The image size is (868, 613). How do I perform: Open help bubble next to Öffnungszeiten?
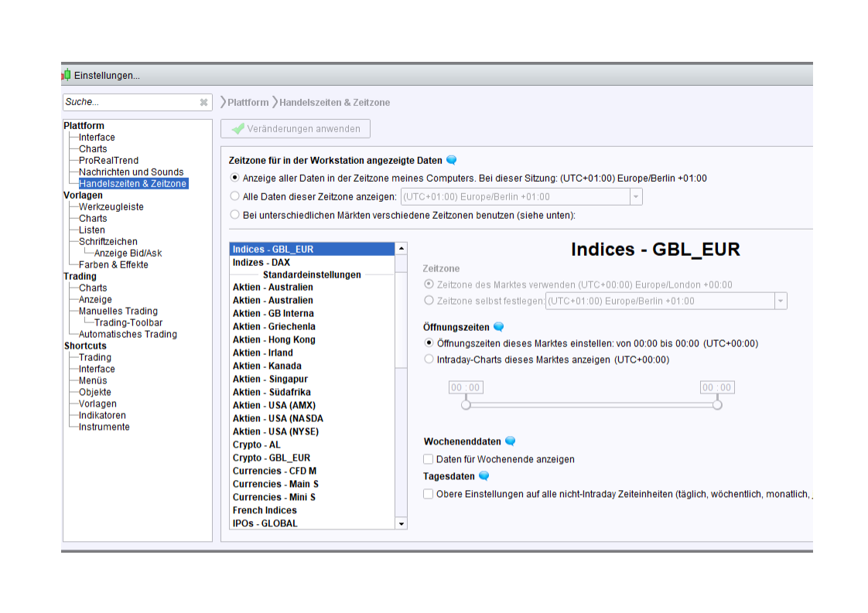pyautogui.click(x=499, y=327)
